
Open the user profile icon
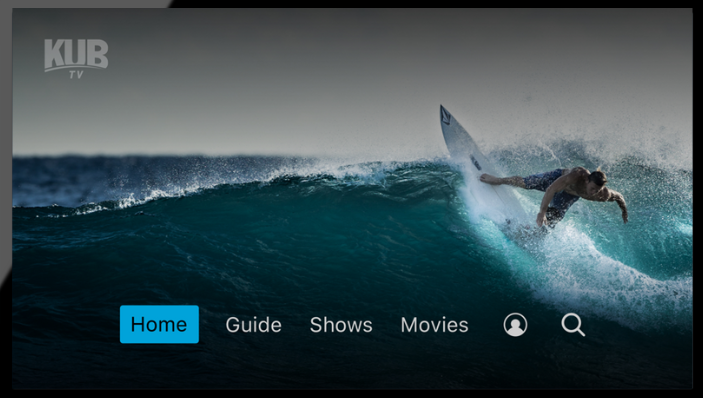(x=515, y=324)
